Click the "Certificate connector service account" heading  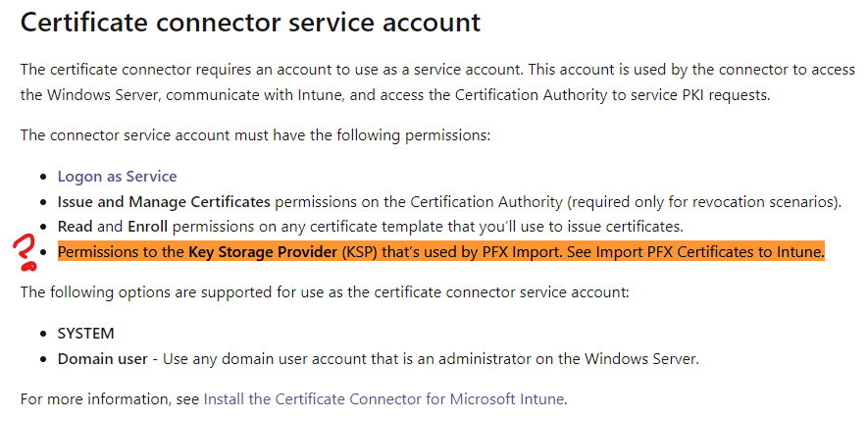(250, 23)
